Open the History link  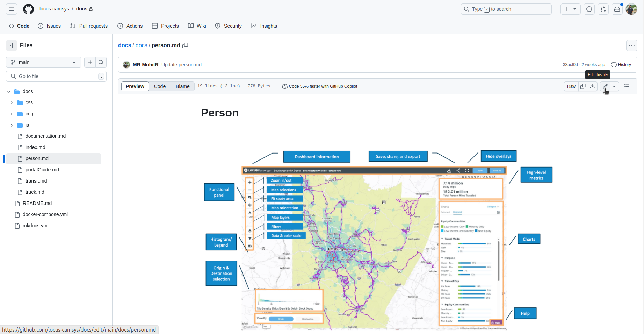click(x=621, y=65)
